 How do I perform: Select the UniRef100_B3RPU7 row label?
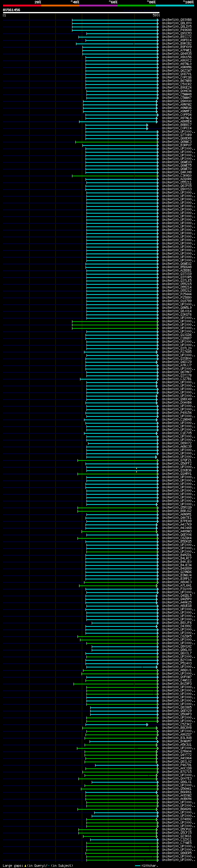click(x=177, y=145)
